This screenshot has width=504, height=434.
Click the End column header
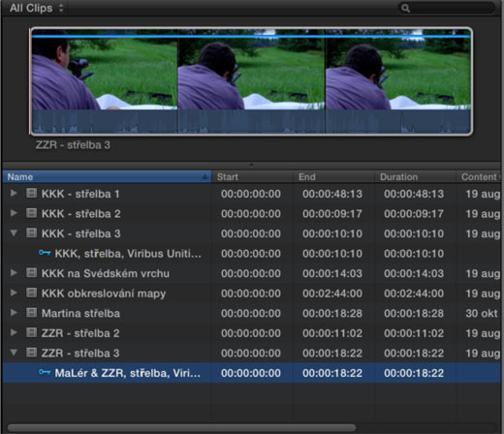pyautogui.click(x=333, y=176)
